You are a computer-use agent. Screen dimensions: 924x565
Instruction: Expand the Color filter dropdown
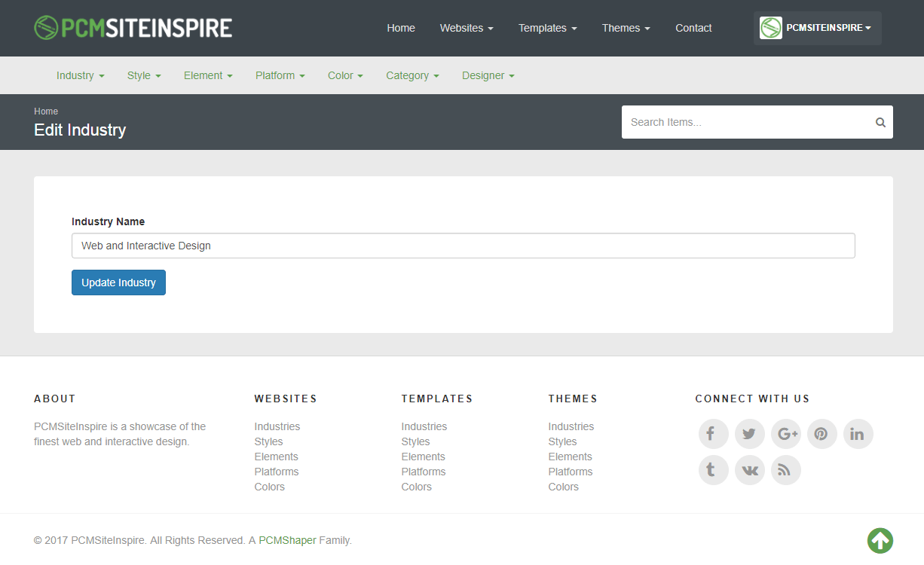coord(345,75)
